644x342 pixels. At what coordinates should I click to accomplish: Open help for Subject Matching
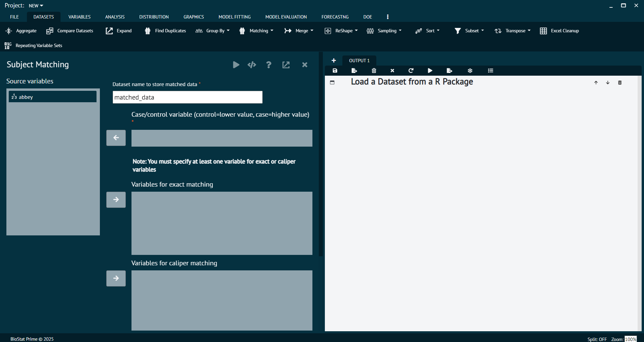(x=269, y=65)
